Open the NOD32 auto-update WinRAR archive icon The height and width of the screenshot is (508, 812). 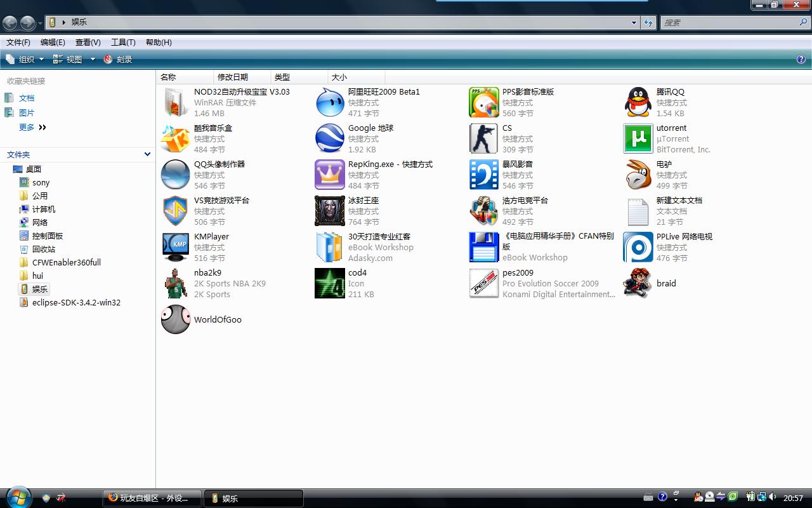tap(175, 102)
